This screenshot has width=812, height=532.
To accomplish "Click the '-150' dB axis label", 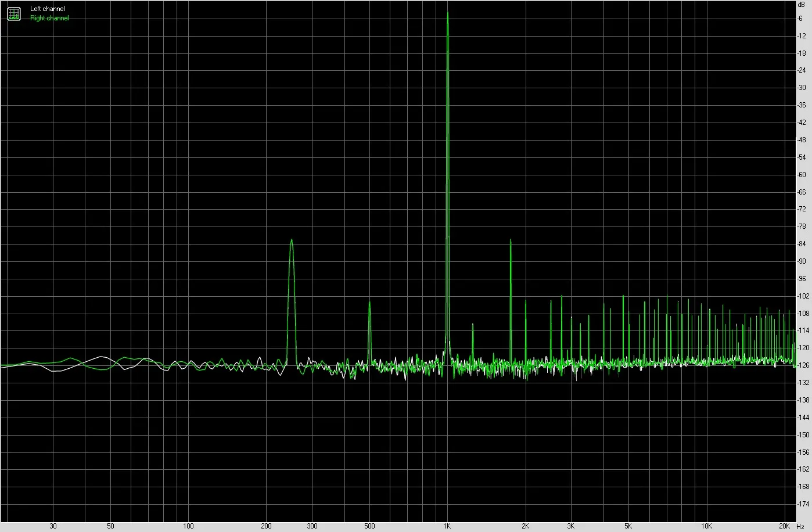I will point(802,434).
